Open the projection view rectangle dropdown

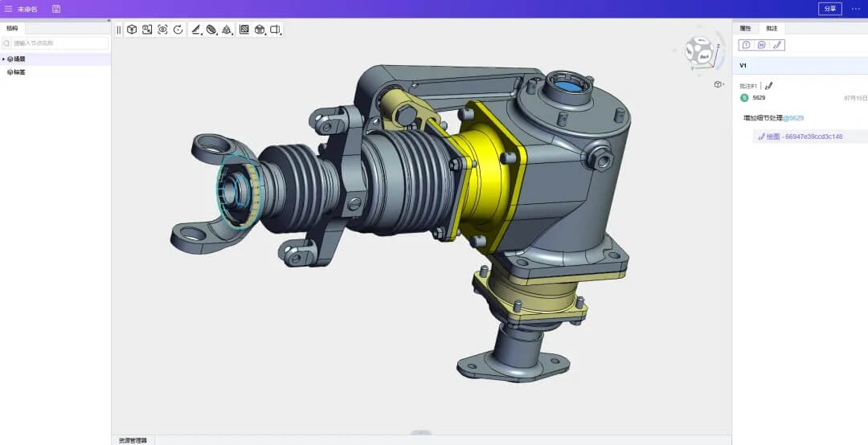[276, 30]
